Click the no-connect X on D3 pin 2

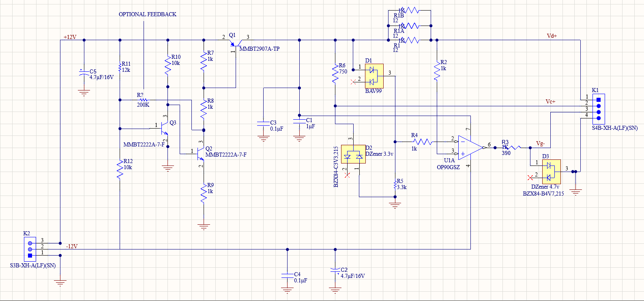coord(530,178)
